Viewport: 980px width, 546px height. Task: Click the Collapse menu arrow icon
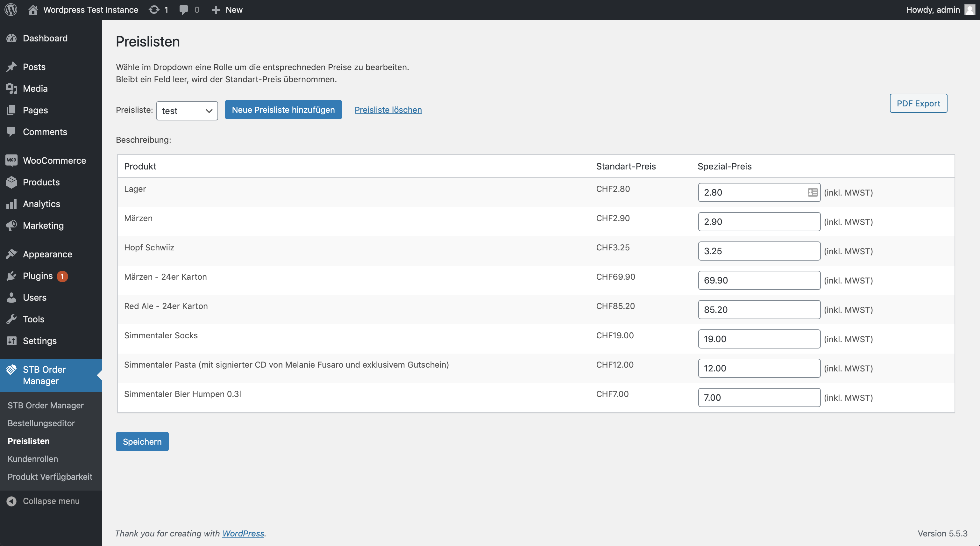(x=11, y=501)
